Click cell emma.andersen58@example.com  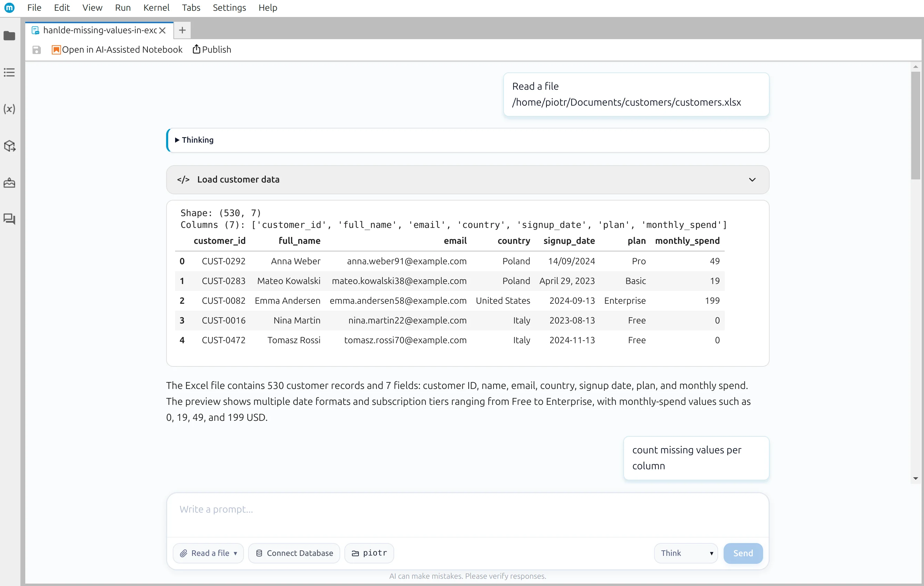point(398,301)
